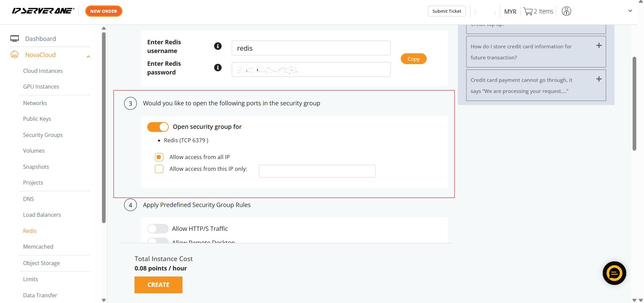644x303 pixels.
Task: Check Allow access from this IP only
Action: (159, 169)
